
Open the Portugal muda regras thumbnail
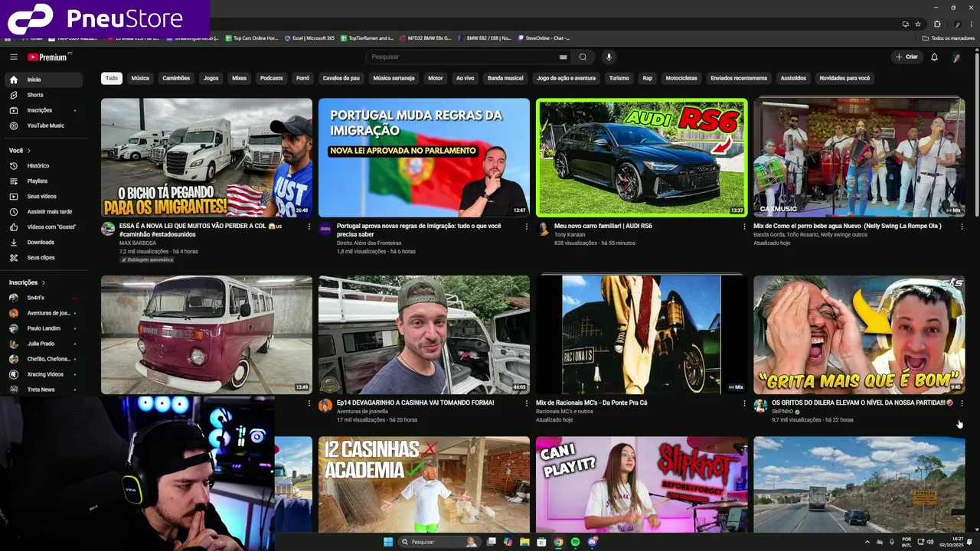(x=424, y=158)
